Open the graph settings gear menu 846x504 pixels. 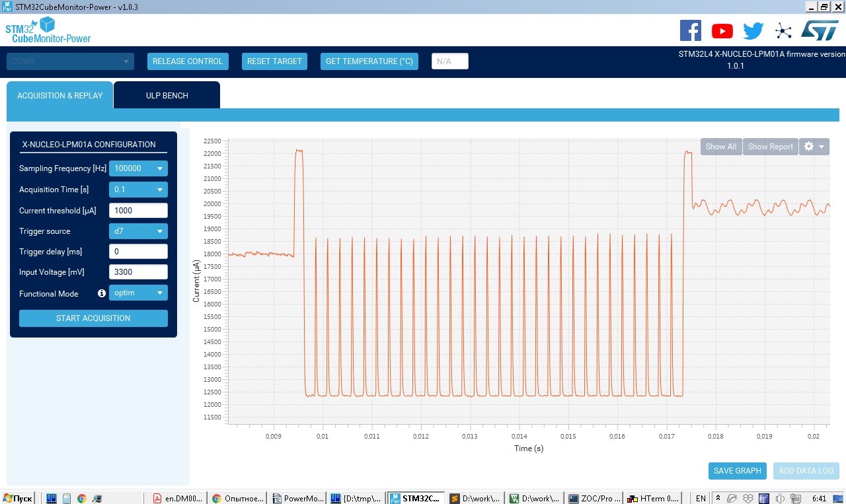pyautogui.click(x=814, y=147)
